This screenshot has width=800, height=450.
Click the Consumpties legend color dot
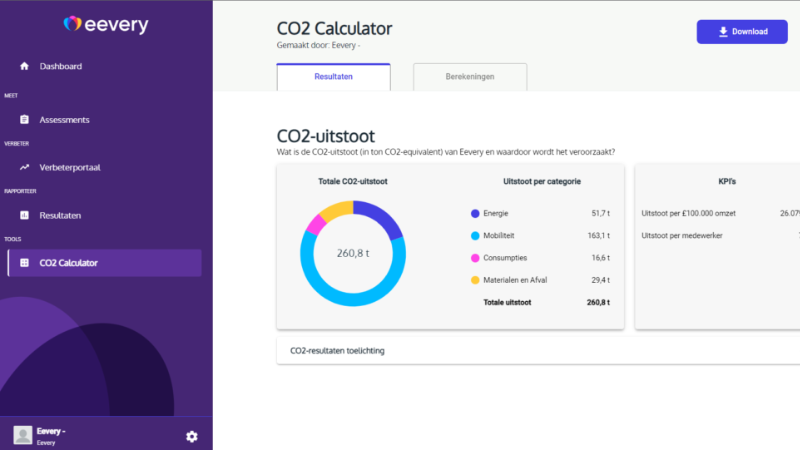coord(475,258)
